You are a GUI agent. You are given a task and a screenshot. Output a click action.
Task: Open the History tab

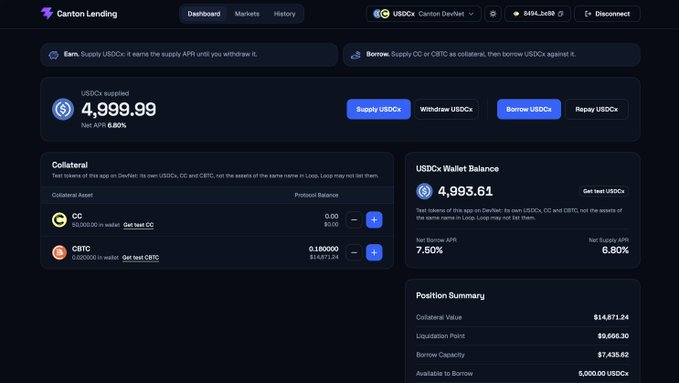[x=285, y=14]
